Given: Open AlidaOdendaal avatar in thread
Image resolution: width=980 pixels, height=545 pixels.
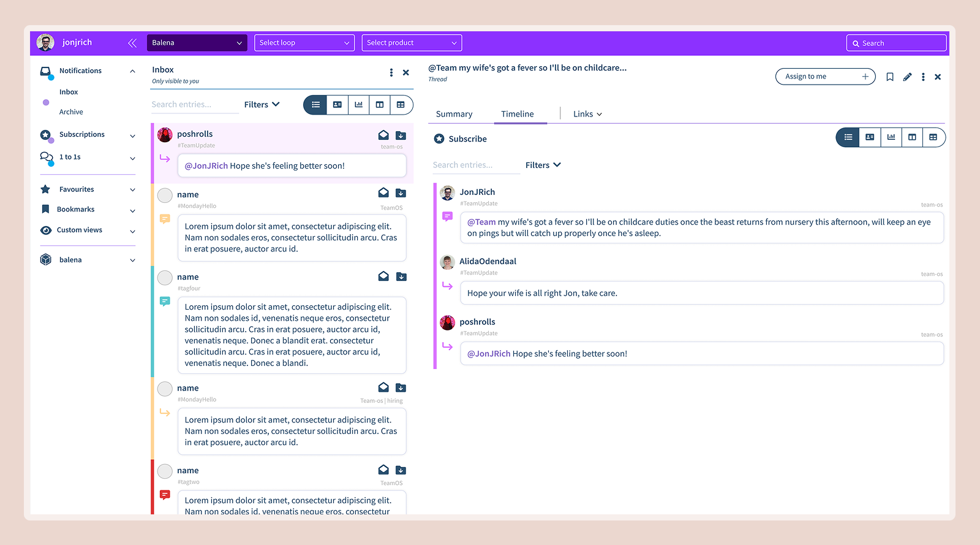Looking at the screenshot, I should tap(448, 262).
